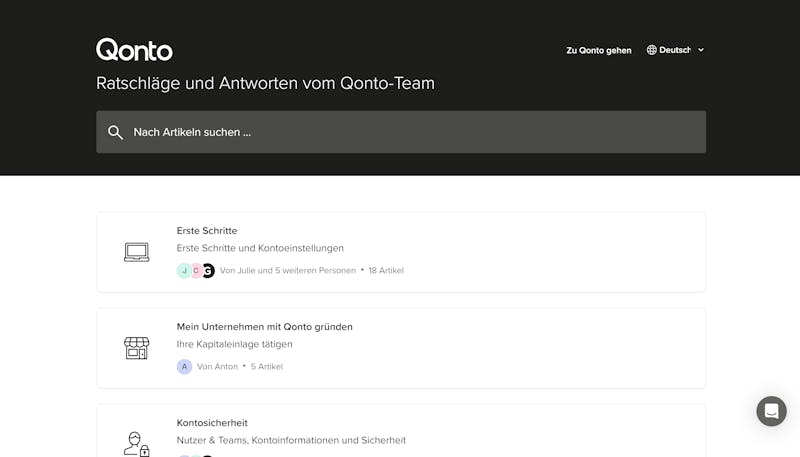Expand the Deutsch language dropdown
The height and width of the screenshot is (457, 800).
676,50
